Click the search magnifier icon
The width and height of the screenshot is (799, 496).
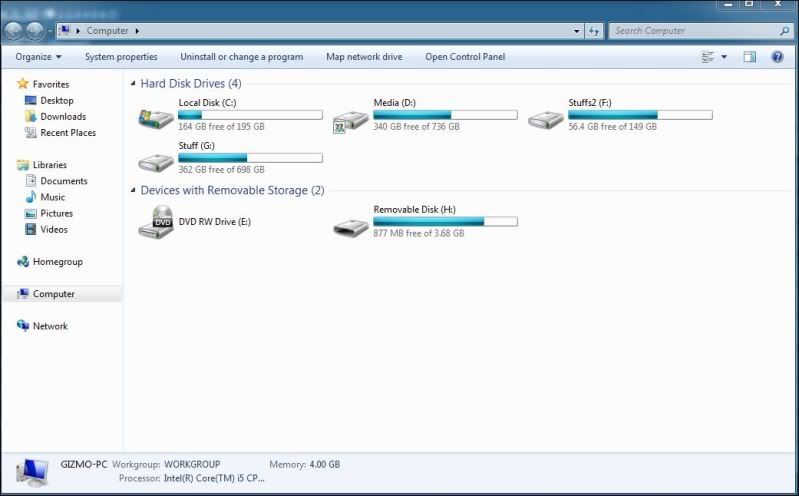click(x=784, y=31)
